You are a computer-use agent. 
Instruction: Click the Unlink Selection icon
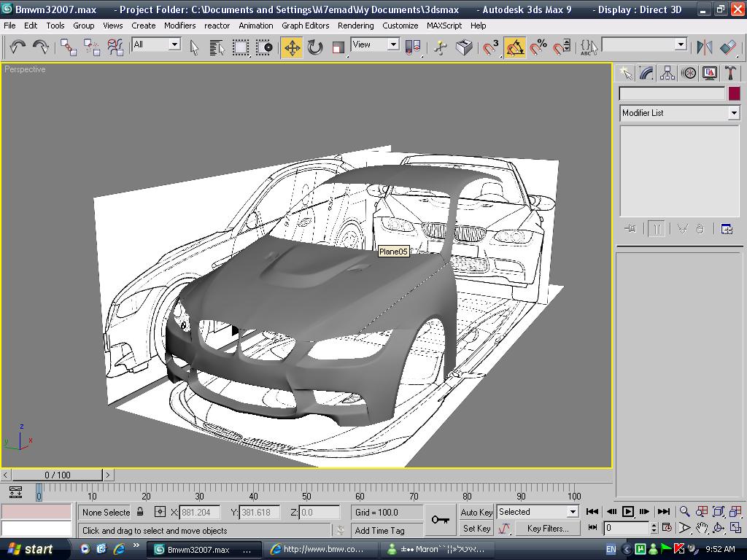(x=91, y=47)
